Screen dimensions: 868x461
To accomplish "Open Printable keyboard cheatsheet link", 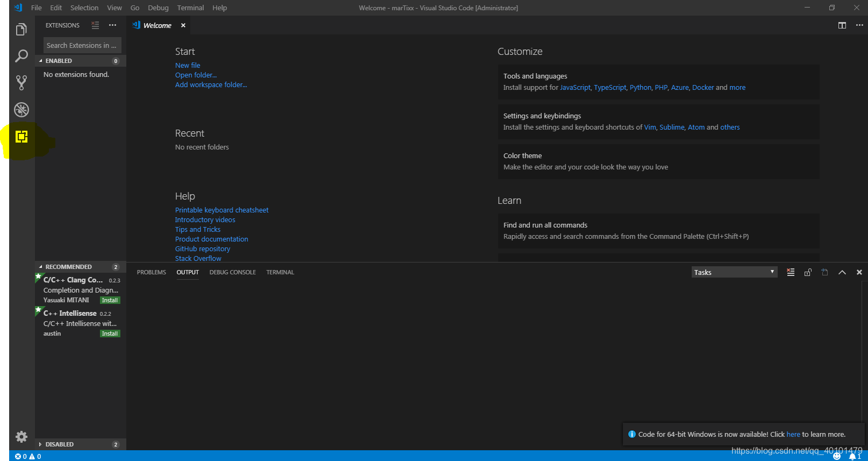I will [x=221, y=210].
